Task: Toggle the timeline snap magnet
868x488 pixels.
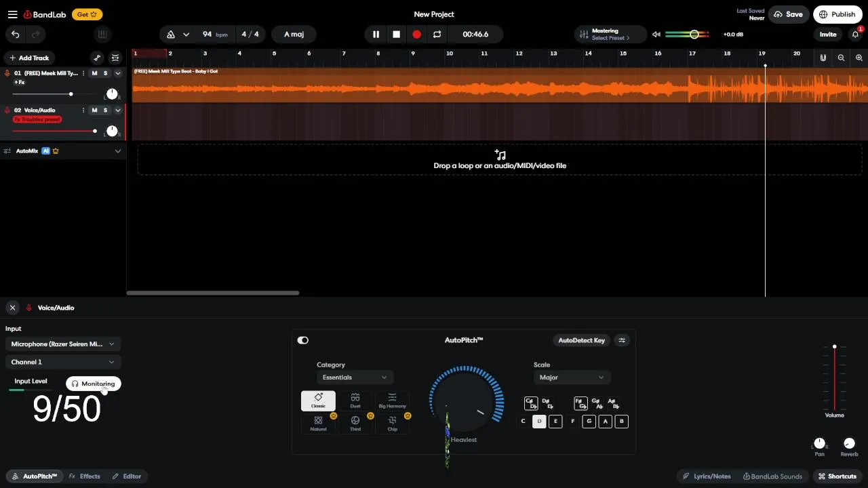Action: pos(823,58)
